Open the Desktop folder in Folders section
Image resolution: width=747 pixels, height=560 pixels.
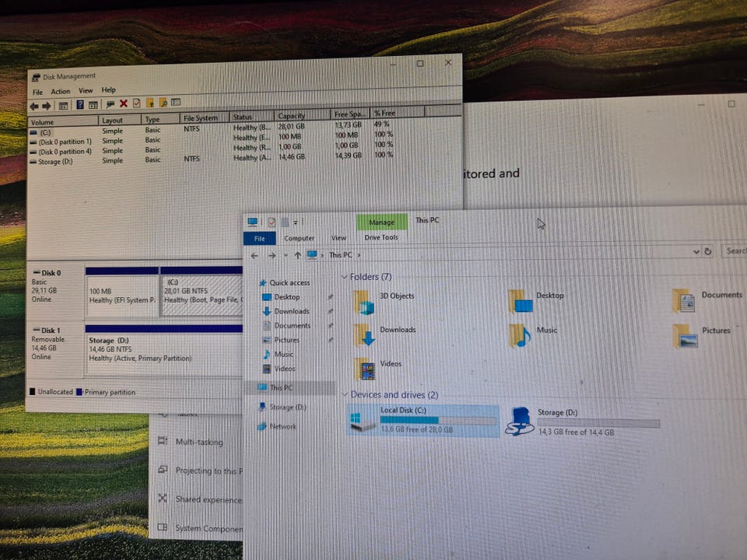pyautogui.click(x=536, y=301)
